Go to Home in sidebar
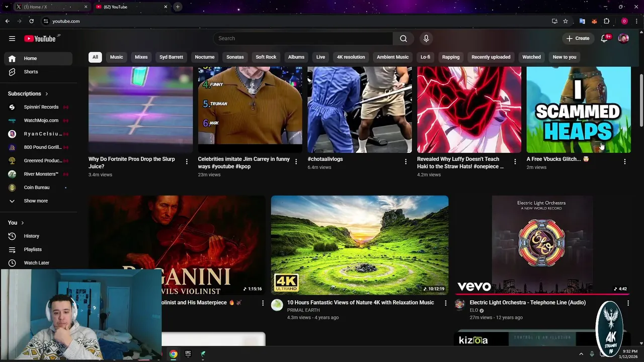This screenshot has height=362, width=644. [x=38, y=58]
